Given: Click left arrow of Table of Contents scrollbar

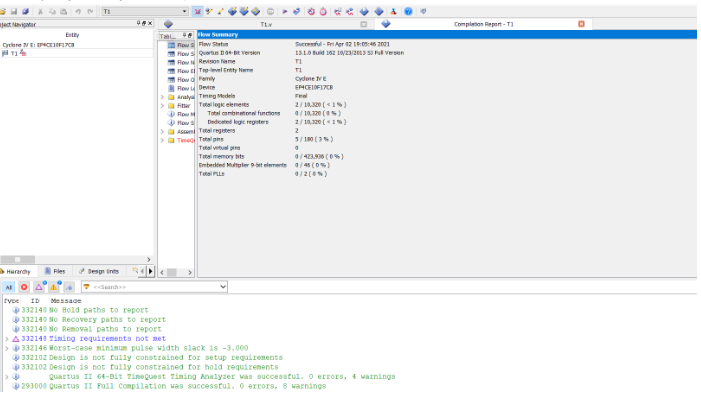Looking at the screenshot, I should pyautogui.click(x=162, y=272).
